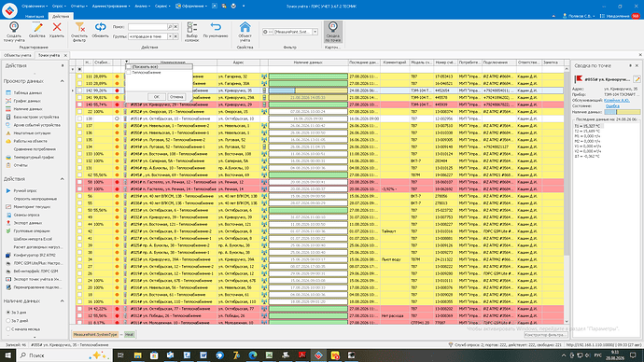This screenshot has width=644, height=362.
Task: Click the data availability bar in the summary panel
Action: click(623, 112)
